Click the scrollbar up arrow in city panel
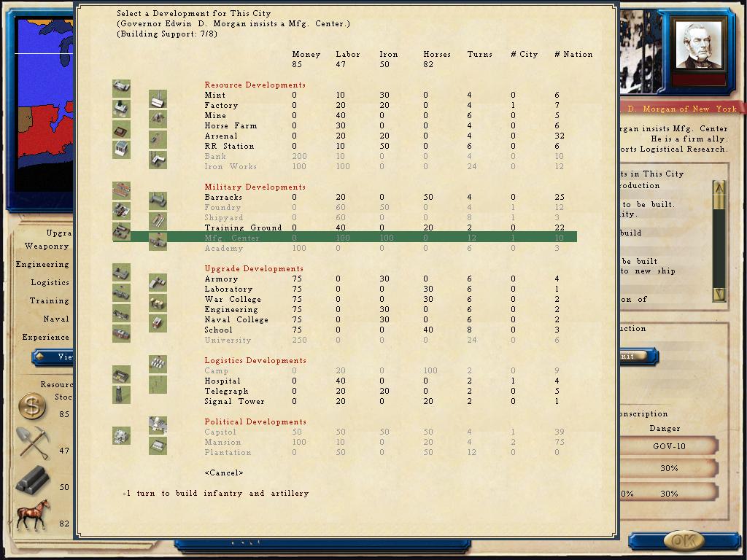 click(719, 187)
